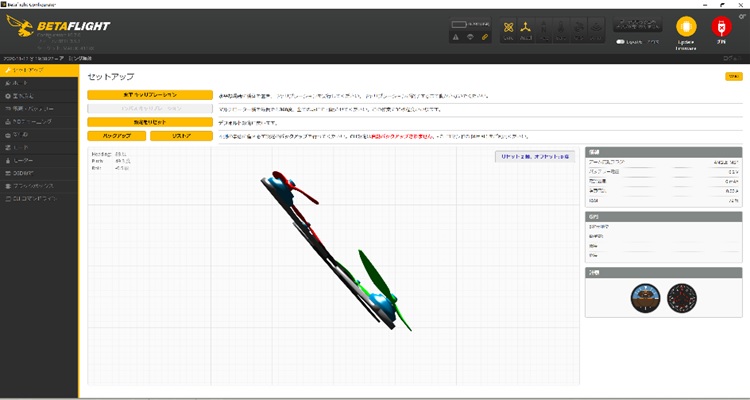The width and height of the screenshot is (750, 400).
Task: Click the GPS panel header
Action: [663, 216]
